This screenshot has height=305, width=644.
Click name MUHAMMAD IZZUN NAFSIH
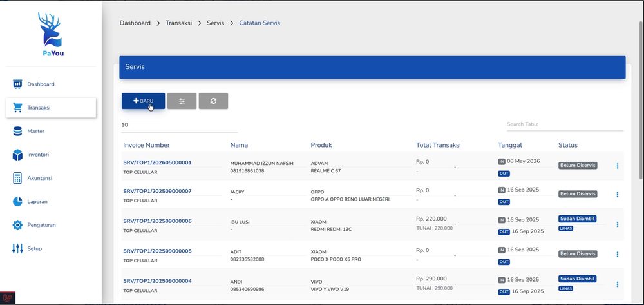pos(261,164)
